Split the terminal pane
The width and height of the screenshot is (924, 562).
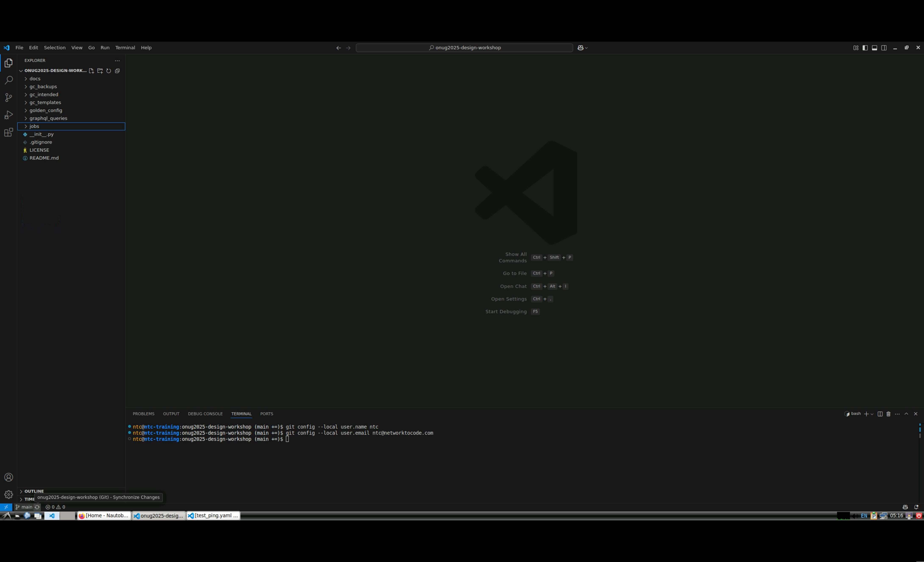[x=880, y=414]
